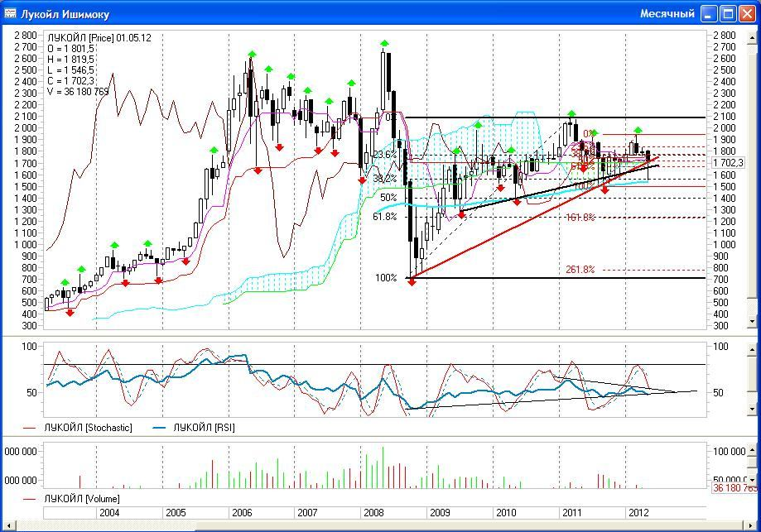Viewport: 761px width, 532px height.
Task: Minimize the Лукойл Ишимоку chart window
Action: click(709, 14)
